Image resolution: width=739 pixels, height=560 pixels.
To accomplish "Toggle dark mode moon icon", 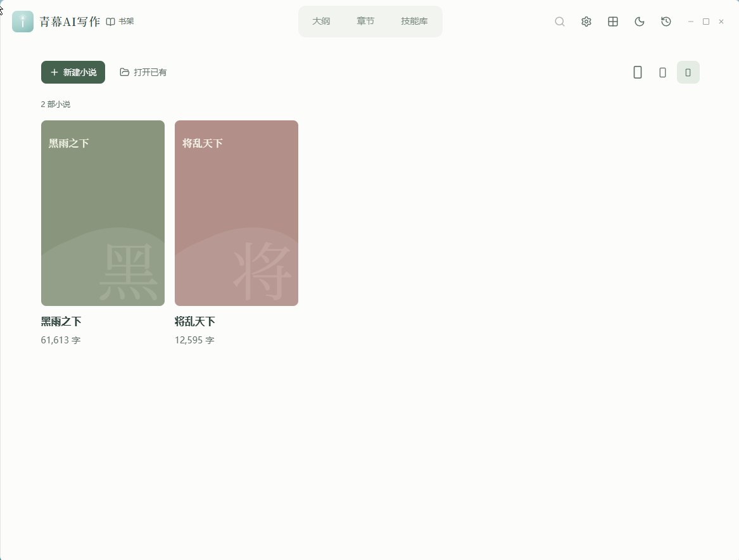I will click(x=639, y=21).
